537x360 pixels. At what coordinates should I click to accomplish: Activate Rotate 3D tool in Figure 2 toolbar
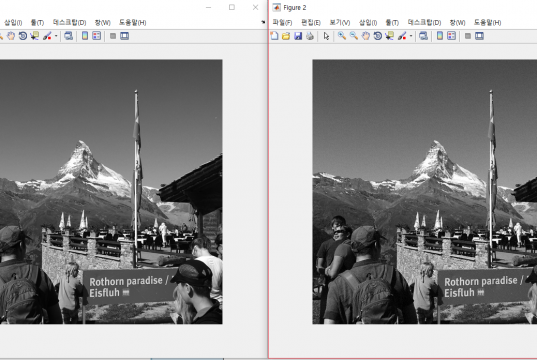(x=378, y=36)
